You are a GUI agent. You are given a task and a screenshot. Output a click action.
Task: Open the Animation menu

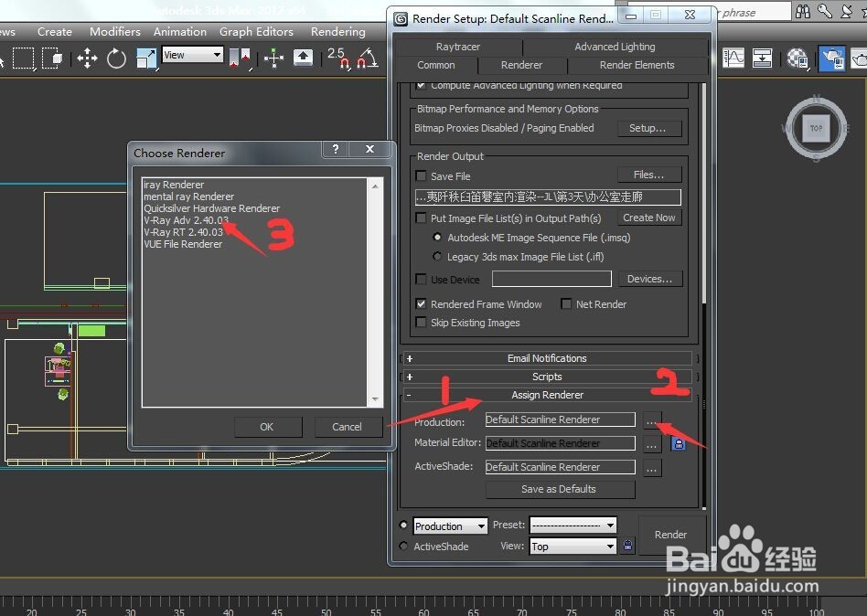[180, 31]
